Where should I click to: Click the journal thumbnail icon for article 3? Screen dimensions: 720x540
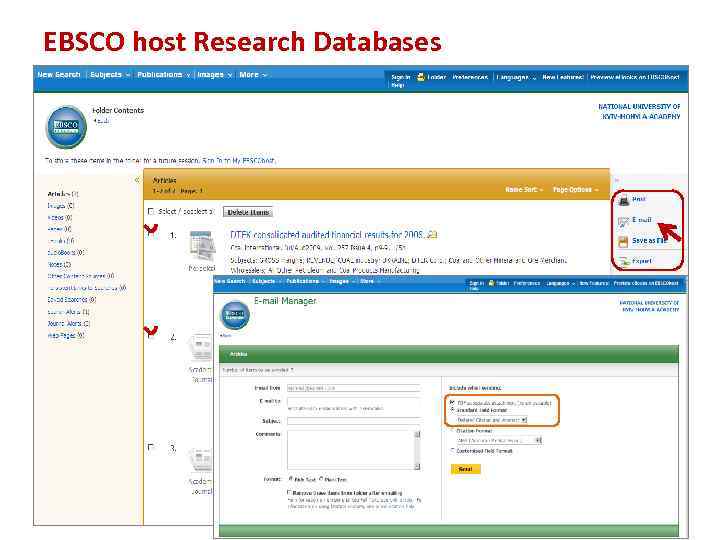(x=201, y=460)
